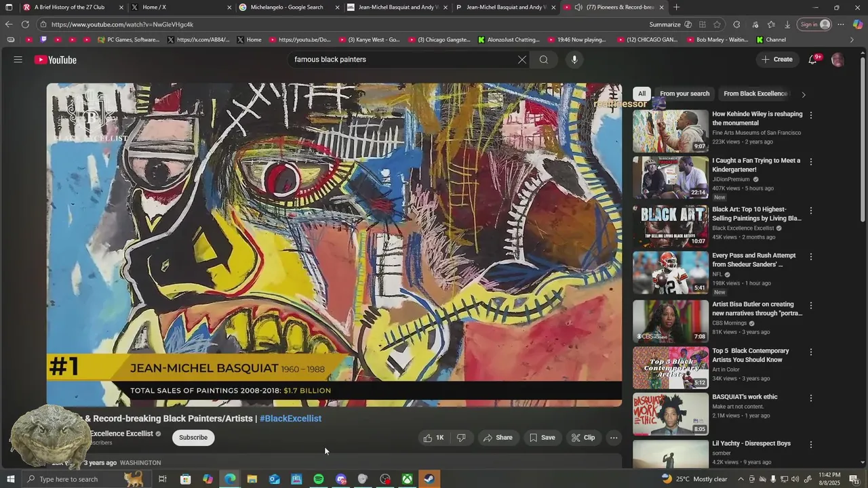Open the YouTube hamburger guide menu
The width and height of the screenshot is (868, 488).
click(x=18, y=60)
